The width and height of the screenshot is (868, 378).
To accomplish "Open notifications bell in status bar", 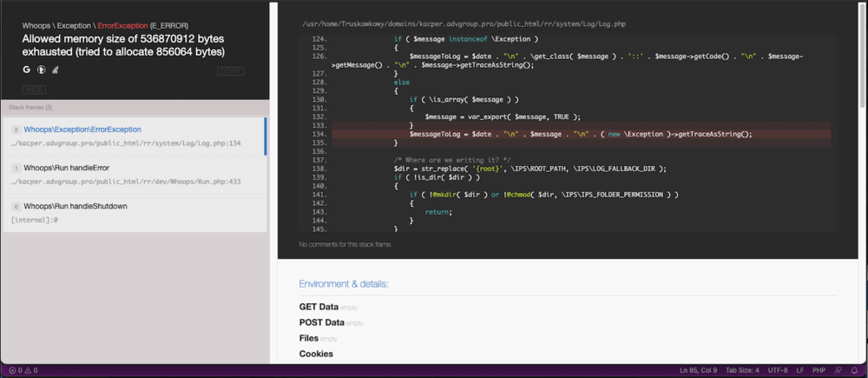I will point(854,370).
